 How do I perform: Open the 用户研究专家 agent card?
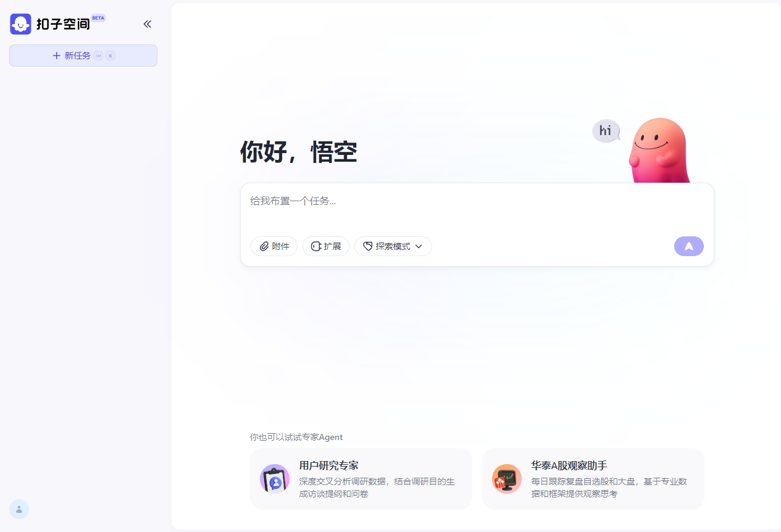click(x=361, y=479)
